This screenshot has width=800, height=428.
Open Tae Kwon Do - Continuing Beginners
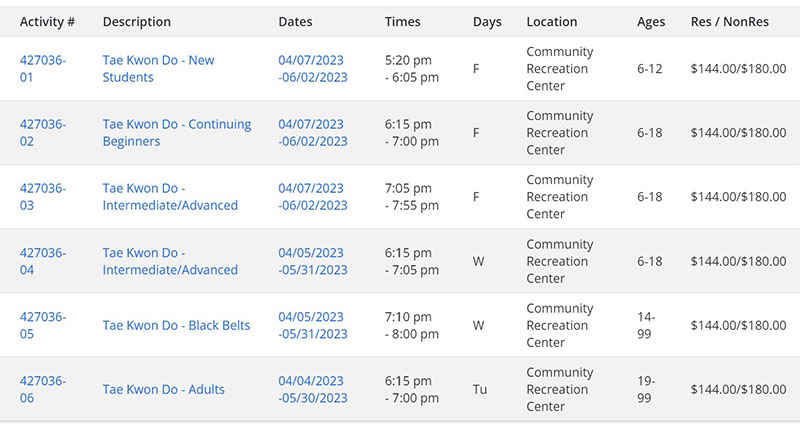tap(176, 132)
